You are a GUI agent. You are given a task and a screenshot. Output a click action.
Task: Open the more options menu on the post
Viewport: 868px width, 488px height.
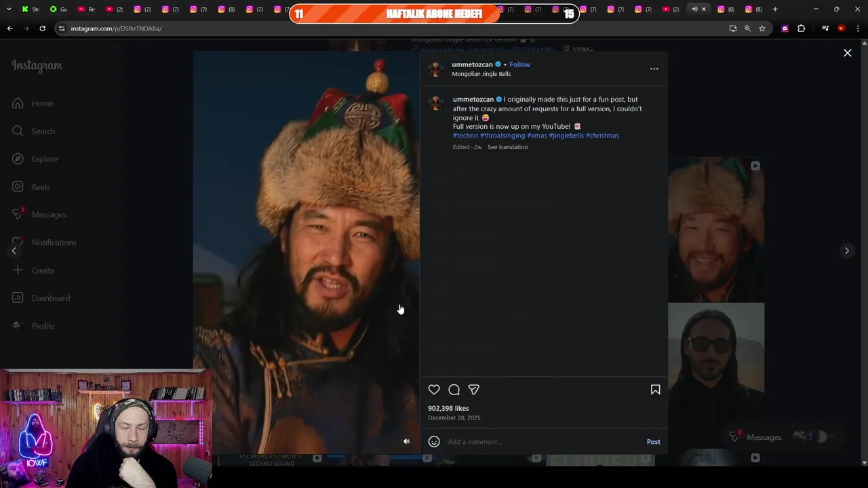654,68
